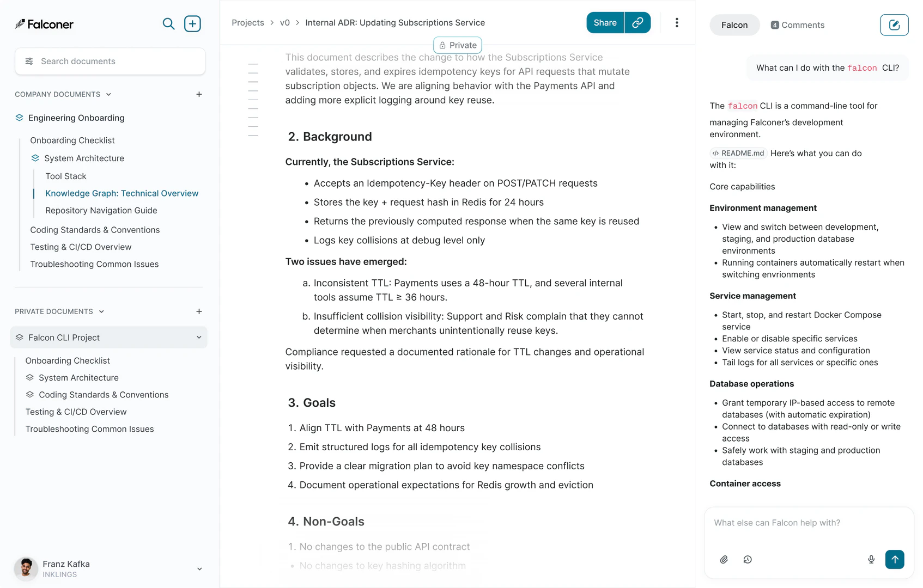Expand the Company Documents section chevron

coord(108,94)
